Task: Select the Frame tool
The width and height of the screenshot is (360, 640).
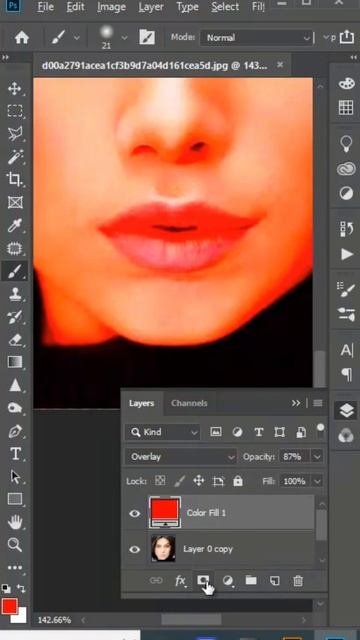Action: [x=15, y=202]
